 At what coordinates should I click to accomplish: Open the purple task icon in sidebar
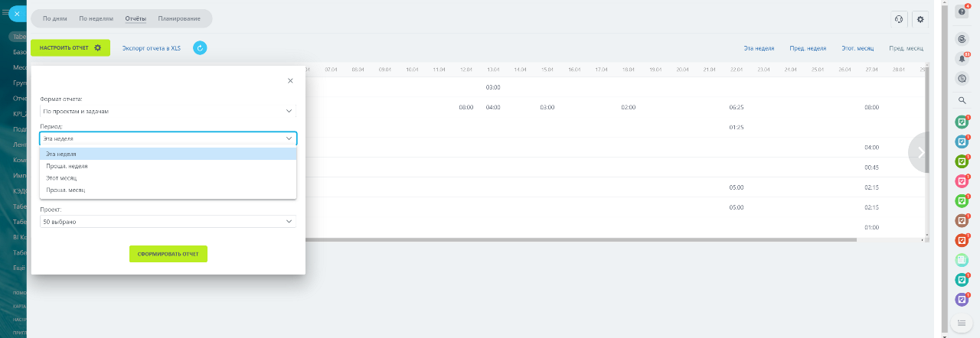(962, 301)
